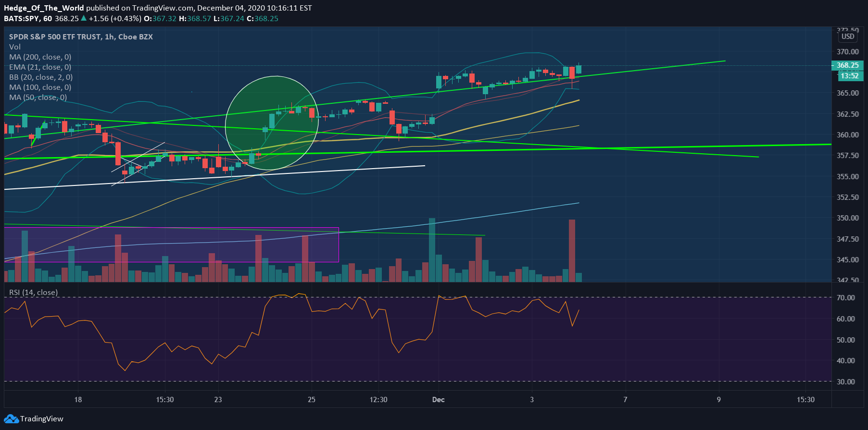Click the TradingView cloud logo icon

pos(11,419)
